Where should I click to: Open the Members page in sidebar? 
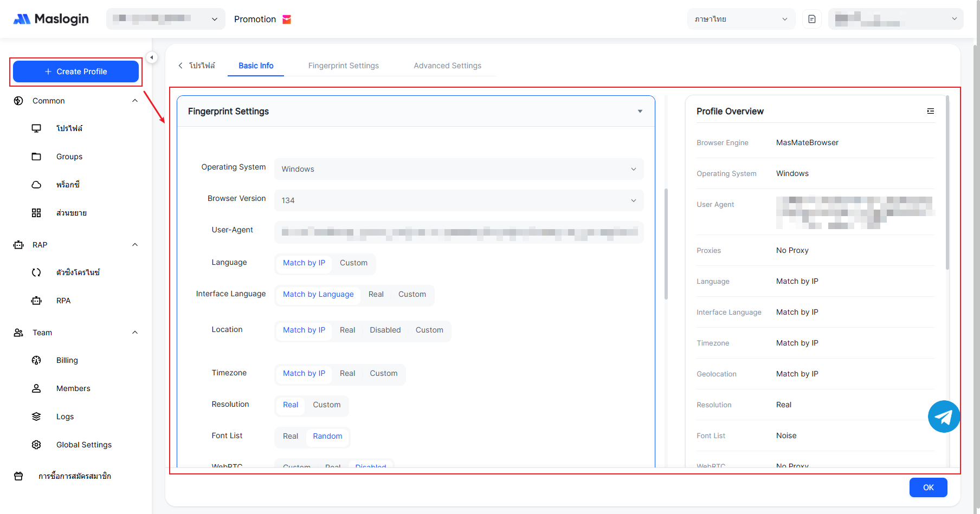click(73, 388)
